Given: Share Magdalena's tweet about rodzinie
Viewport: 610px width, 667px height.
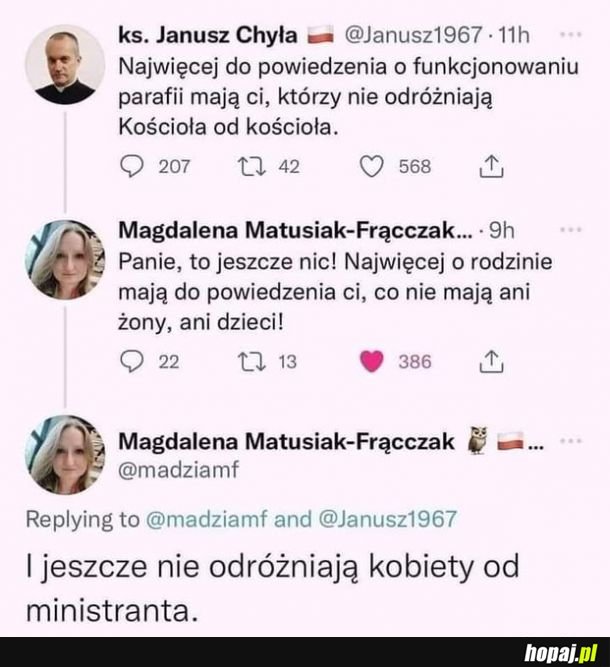Looking at the screenshot, I should click(x=492, y=362).
